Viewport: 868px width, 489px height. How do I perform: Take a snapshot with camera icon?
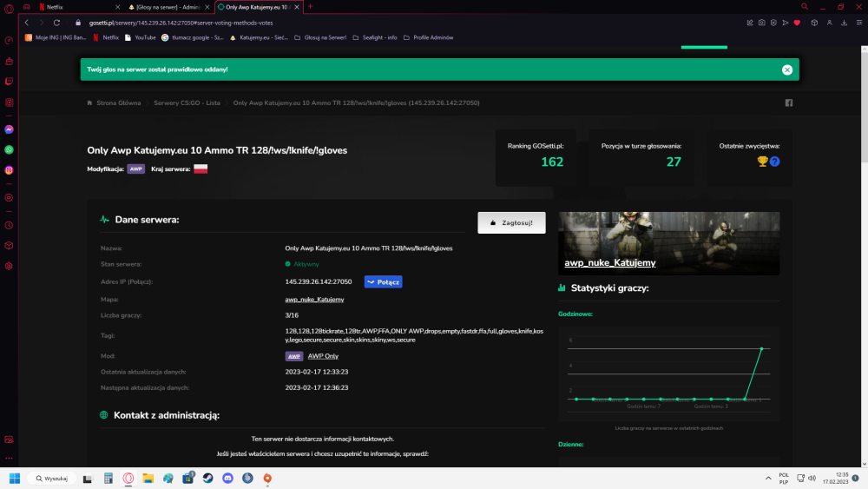762,23
